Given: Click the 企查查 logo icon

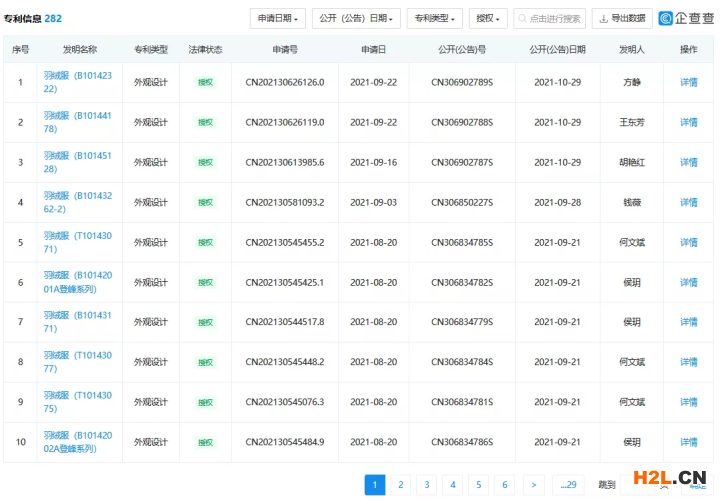Looking at the screenshot, I should 666,18.
